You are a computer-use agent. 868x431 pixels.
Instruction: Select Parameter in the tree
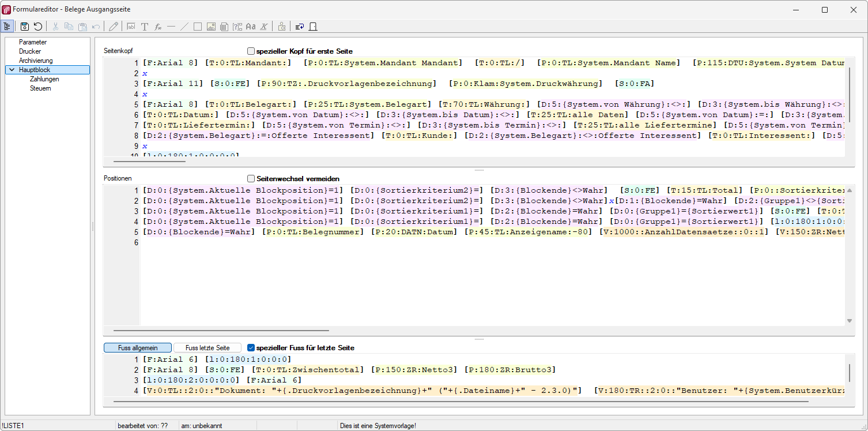[x=33, y=42]
